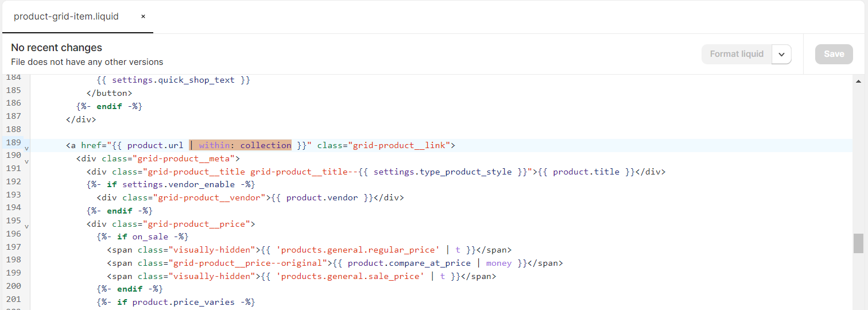868x310 pixels.
Task: Click the "No recent changes" heading
Action: [57, 48]
